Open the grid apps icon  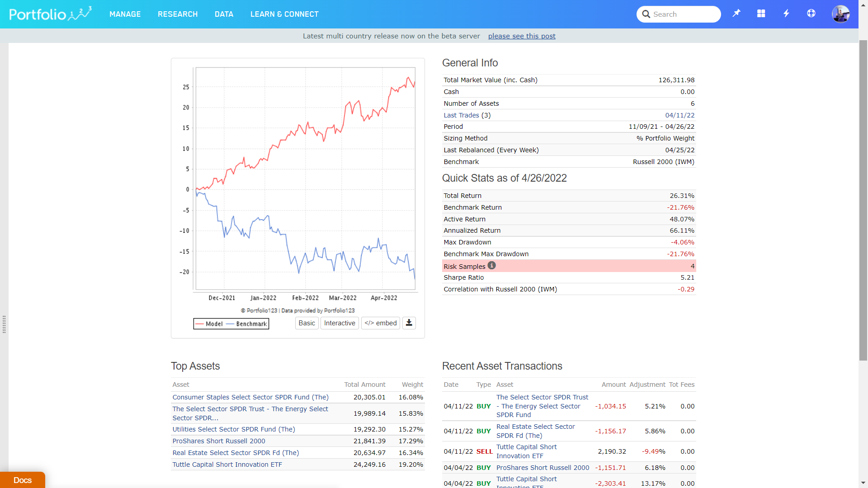pos(761,14)
